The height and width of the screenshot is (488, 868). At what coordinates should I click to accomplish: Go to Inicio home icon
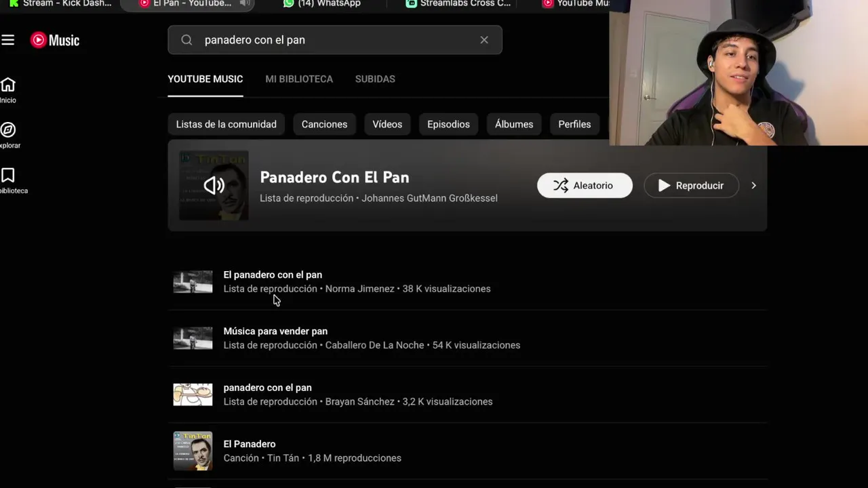tap(8, 85)
